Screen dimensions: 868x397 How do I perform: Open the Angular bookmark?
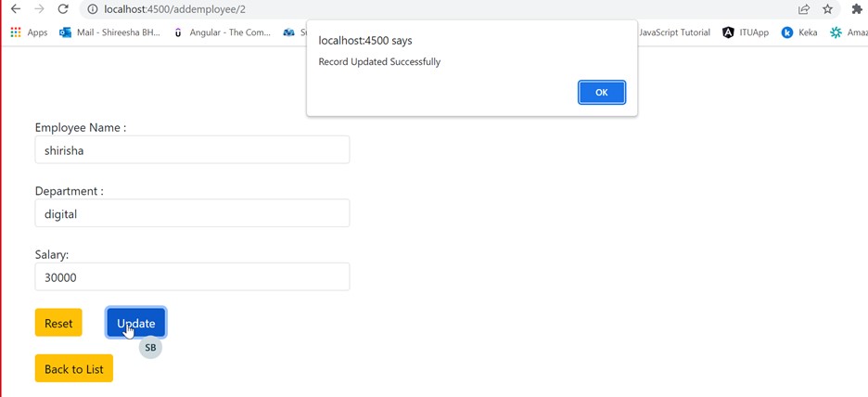click(x=223, y=32)
